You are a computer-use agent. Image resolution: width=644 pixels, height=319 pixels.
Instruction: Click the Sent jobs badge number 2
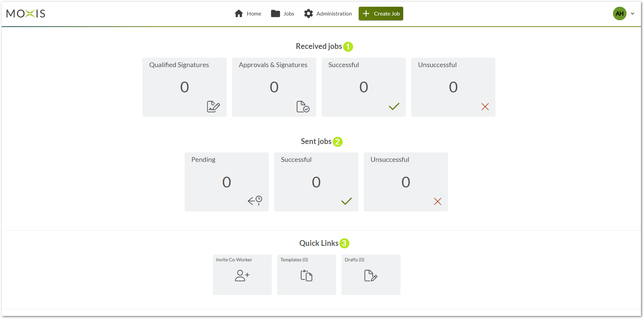(337, 142)
